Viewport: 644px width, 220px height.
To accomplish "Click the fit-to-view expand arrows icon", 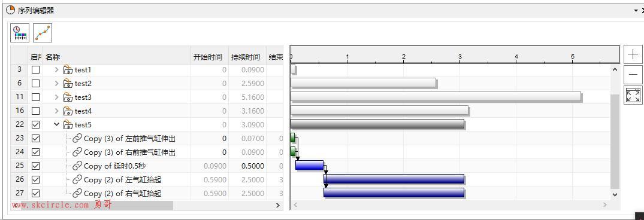I will point(633,95).
